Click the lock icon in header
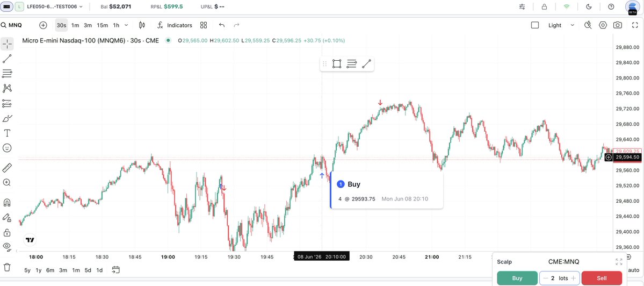 coord(544,6)
